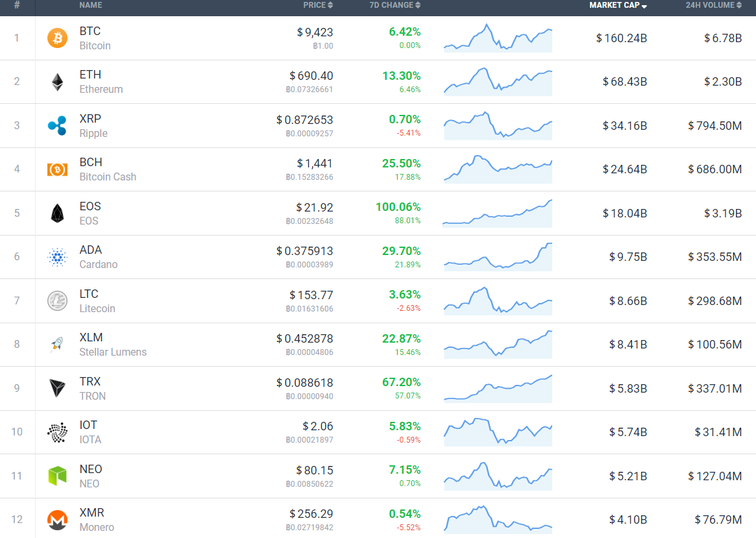Click the NEO 7-day sparkline chart
The width and height of the screenshot is (756, 538).
coord(498,476)
